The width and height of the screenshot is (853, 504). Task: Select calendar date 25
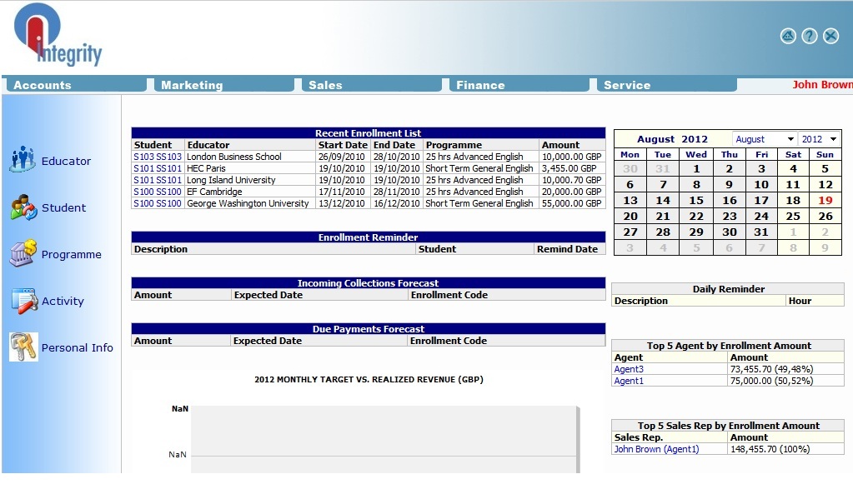point(793,216)
